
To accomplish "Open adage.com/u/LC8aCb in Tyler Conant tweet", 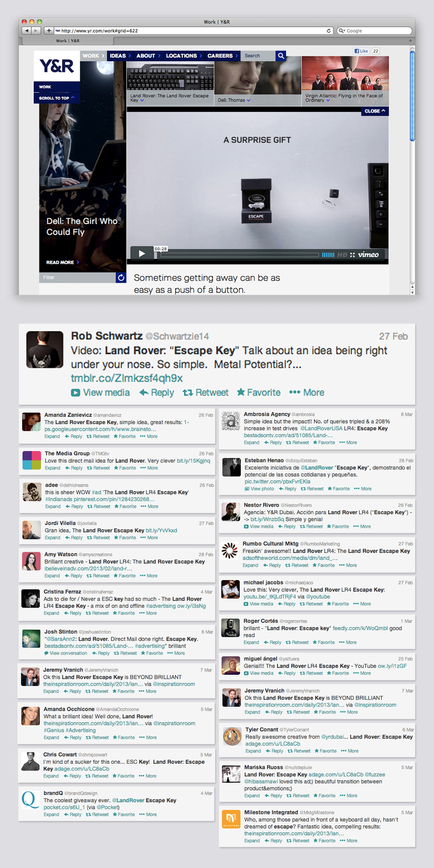I will coord(273,744).
